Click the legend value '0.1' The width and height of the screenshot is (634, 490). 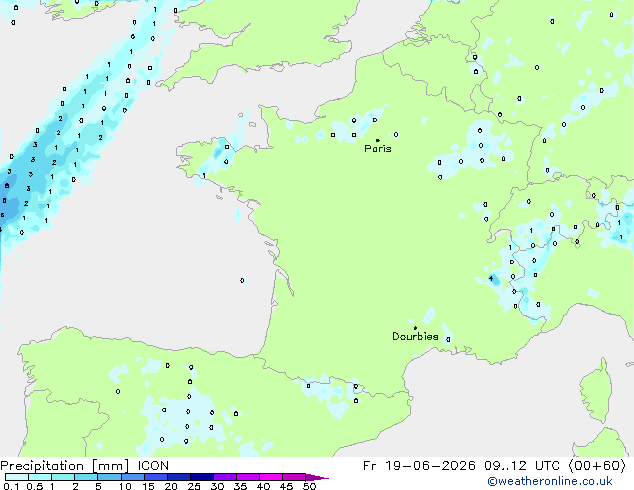(x=11, y=486)
